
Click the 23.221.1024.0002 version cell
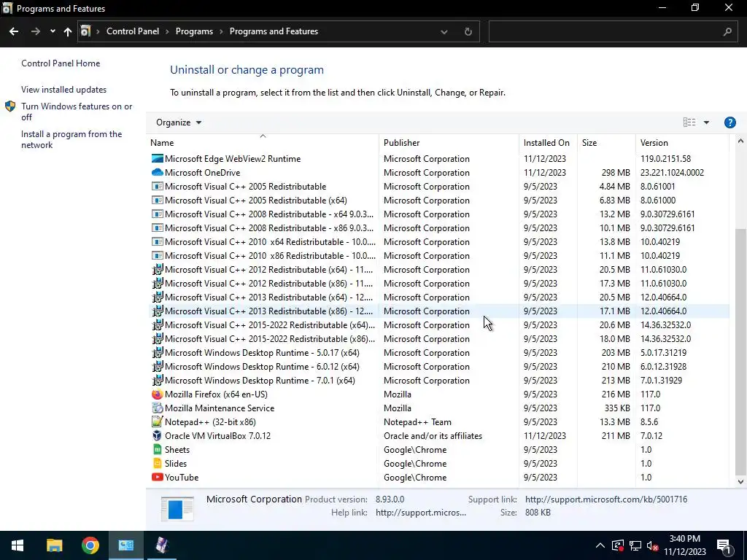(672, 172)
